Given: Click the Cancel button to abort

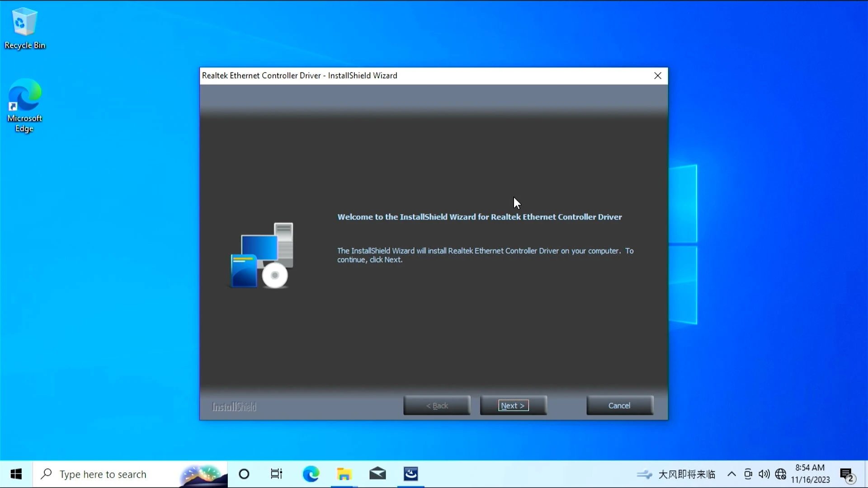Looking at the screenshot, I should [619, 406].
